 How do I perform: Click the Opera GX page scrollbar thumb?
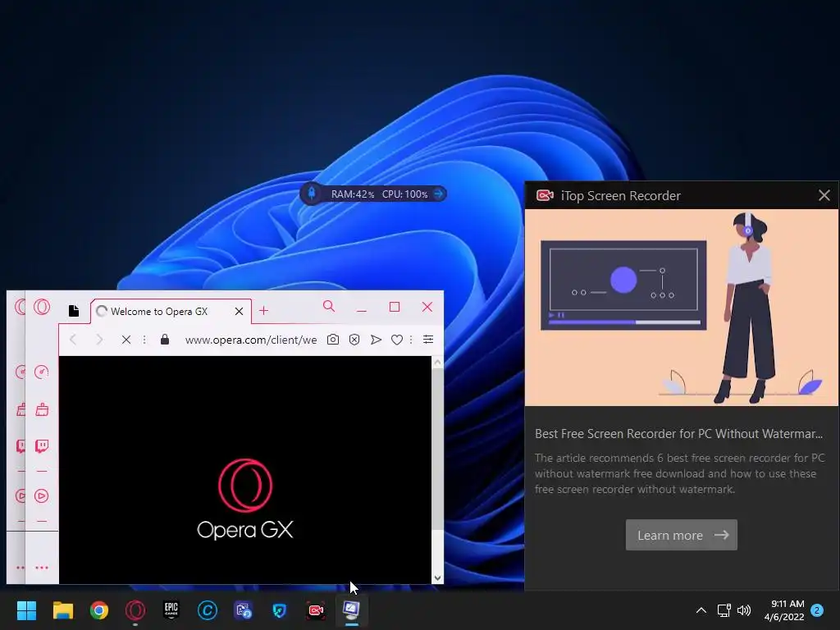click(438, 449)
